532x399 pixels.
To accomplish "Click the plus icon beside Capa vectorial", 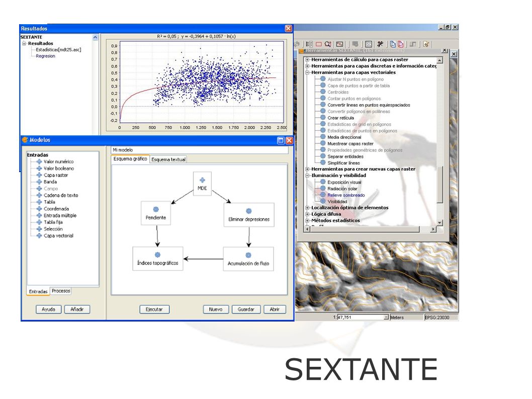I will (x=39, y=235).
